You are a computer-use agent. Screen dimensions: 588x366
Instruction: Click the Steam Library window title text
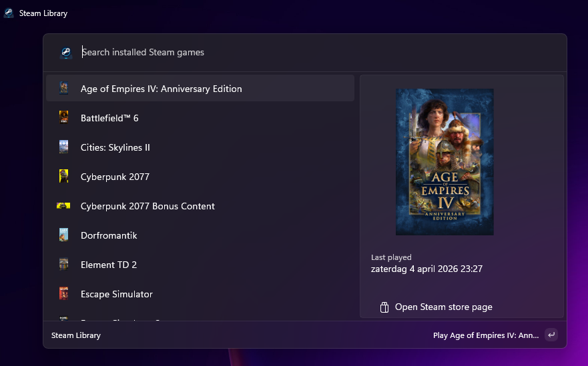coord(43,13)
